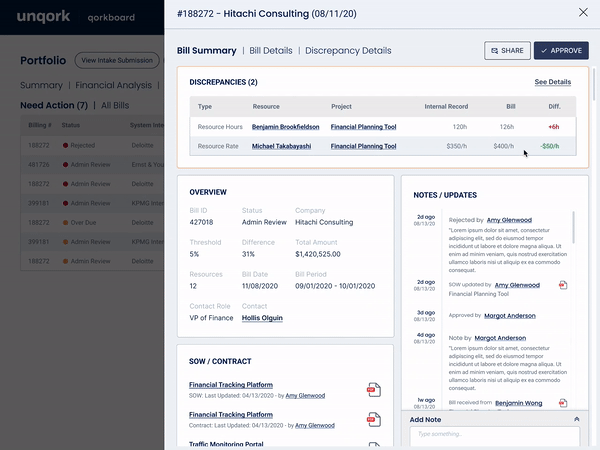Click Amy Glenwood in SOW updated by note
The image size is (600, 450).
[x=517, y=285]
